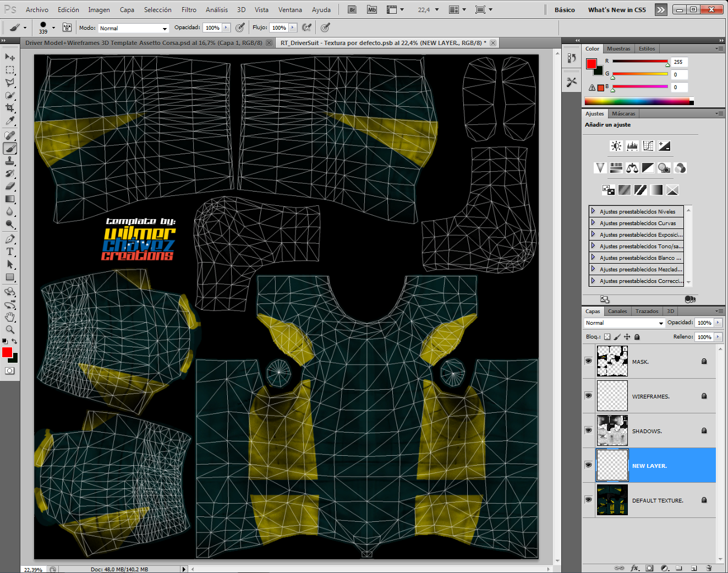
Task: Open layer Relleno slider arrow
Action: click(x=718, y=337)
